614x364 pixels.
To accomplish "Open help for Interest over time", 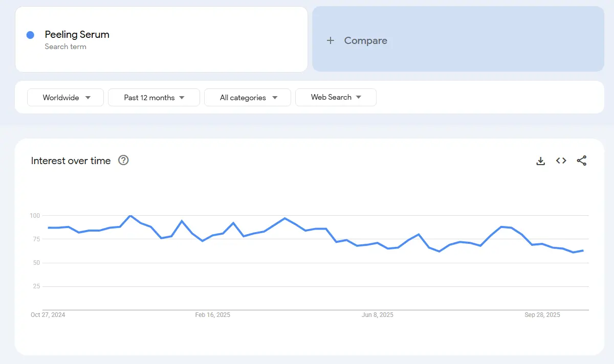I will tap(123, 161).
